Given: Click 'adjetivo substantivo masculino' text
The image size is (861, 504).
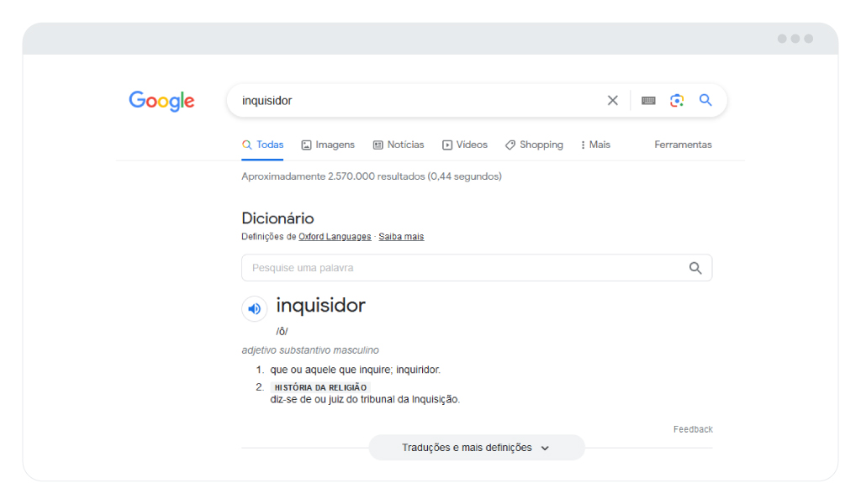Looking at the screenshot, I should click(310, 350).
